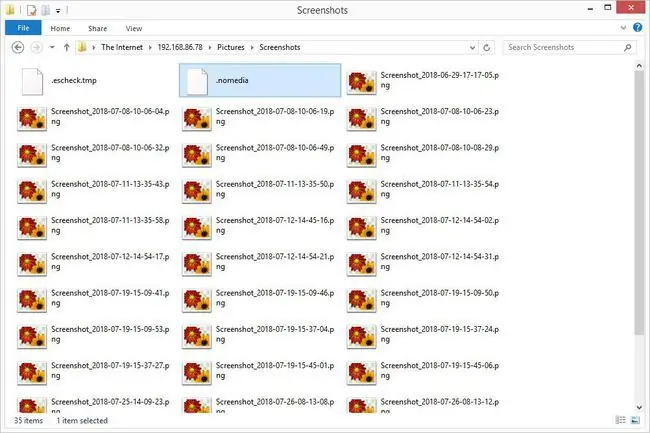Click file name Screenshot_2018-07-26-08-13-08.png
This screenshot has width=650, height=433.
275,405
